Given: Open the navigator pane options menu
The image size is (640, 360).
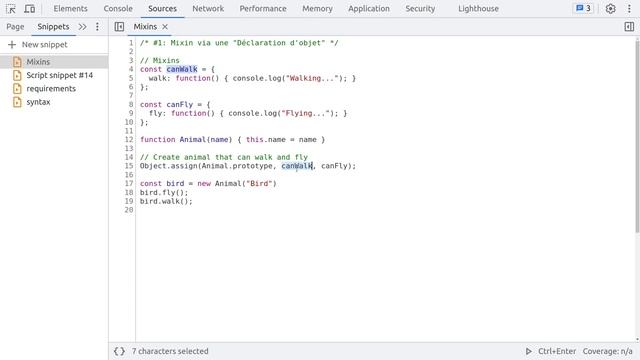Looking at the screenshot, I should click(97, 27).
